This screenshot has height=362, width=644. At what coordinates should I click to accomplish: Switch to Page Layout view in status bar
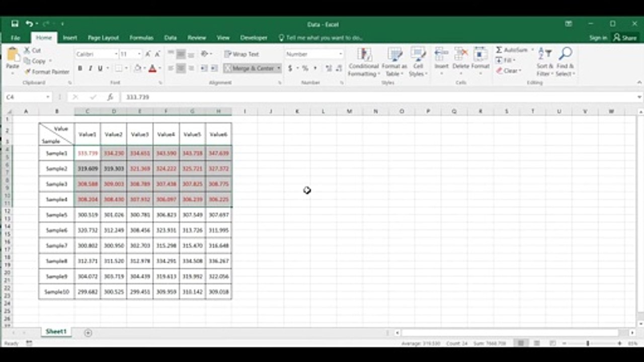537,343
